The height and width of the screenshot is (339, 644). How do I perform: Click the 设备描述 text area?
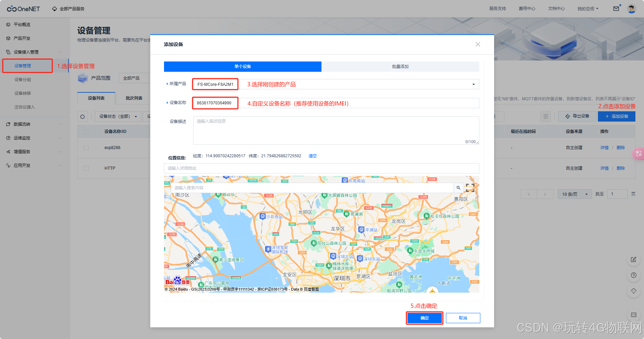[336, 131]
